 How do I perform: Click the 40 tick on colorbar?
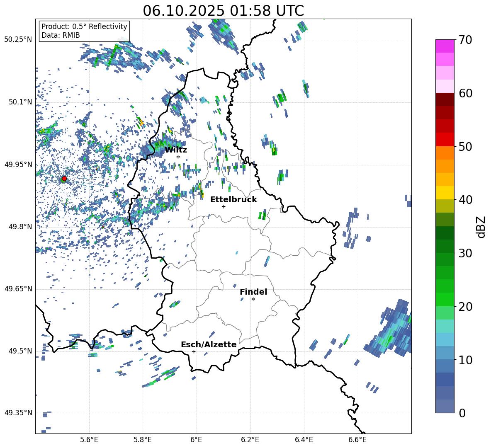[x=465, y=200]
